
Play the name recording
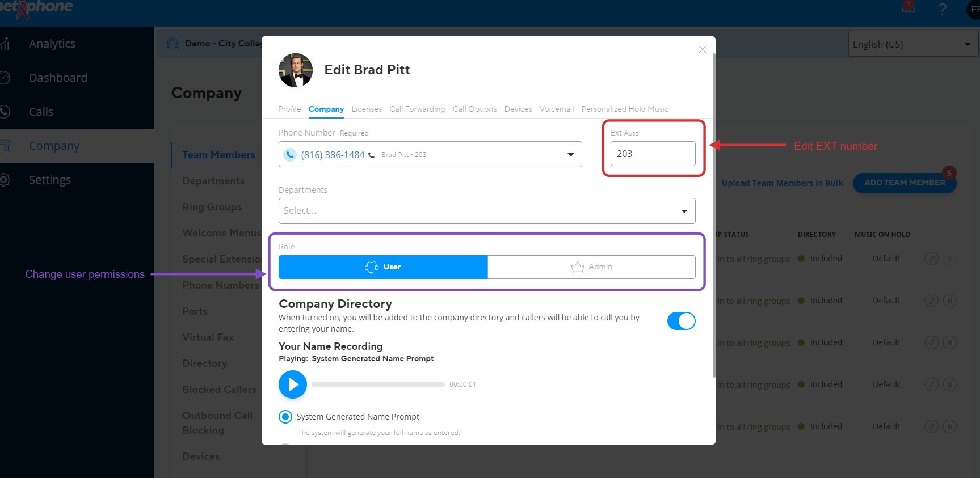[x=293, y=384]
